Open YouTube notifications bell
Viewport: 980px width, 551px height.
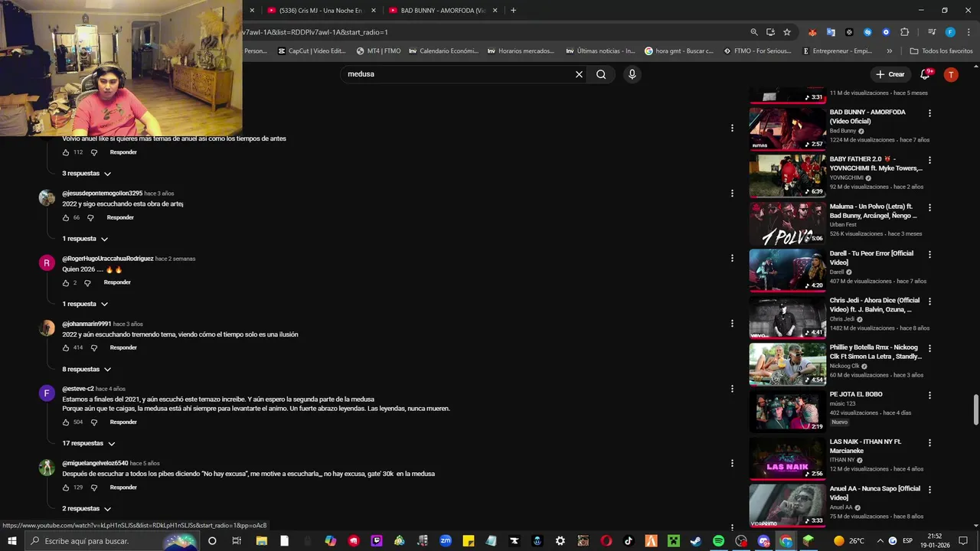pos(925,74)
